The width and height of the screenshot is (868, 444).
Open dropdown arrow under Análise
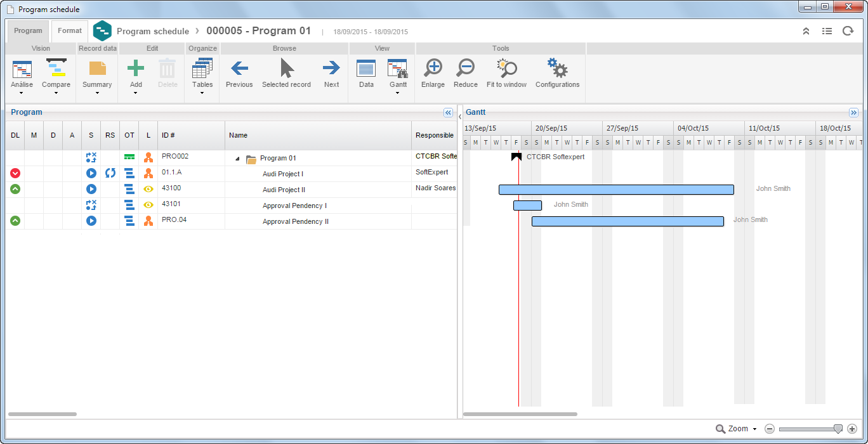(x=22, y=93)
